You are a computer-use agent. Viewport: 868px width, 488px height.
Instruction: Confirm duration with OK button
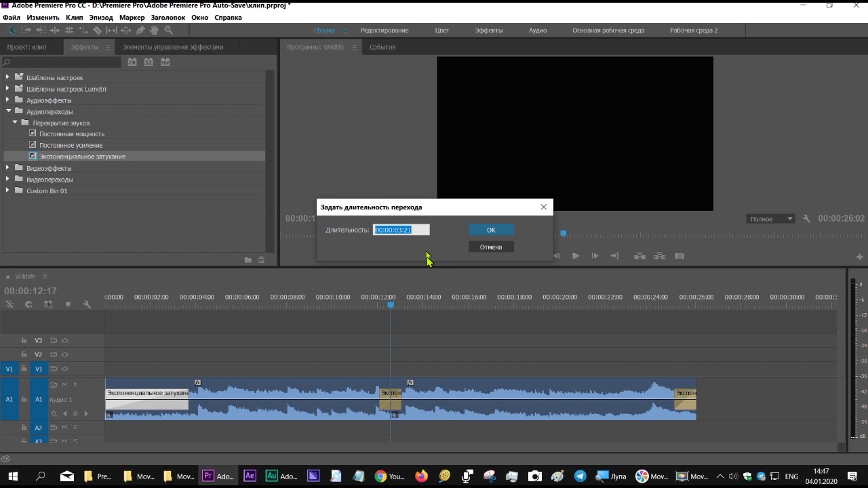(491, 230)
